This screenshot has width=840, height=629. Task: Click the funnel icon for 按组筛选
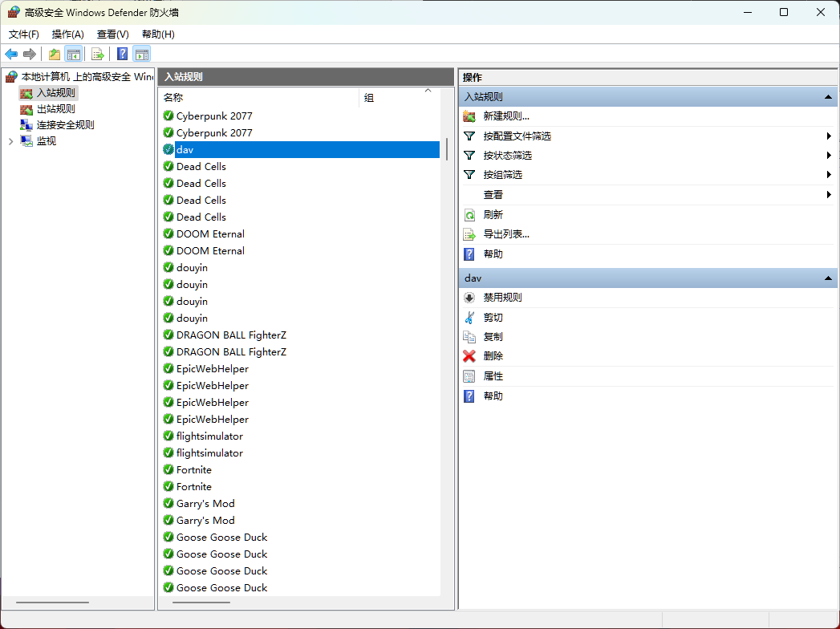tap(469, 175)
